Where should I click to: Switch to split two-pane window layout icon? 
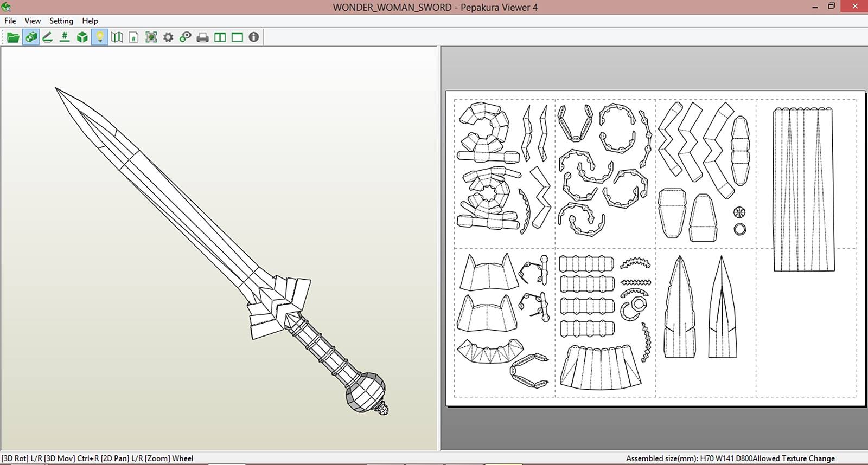click(x=220, y=37)
